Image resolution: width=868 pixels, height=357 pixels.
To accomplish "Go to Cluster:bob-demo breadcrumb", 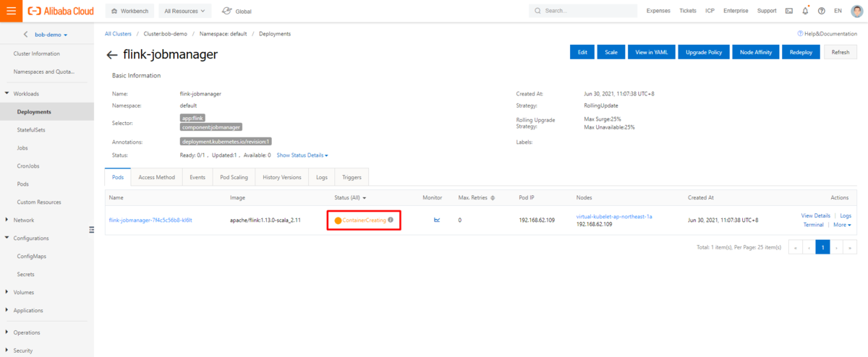I will (x=165, y=34).
